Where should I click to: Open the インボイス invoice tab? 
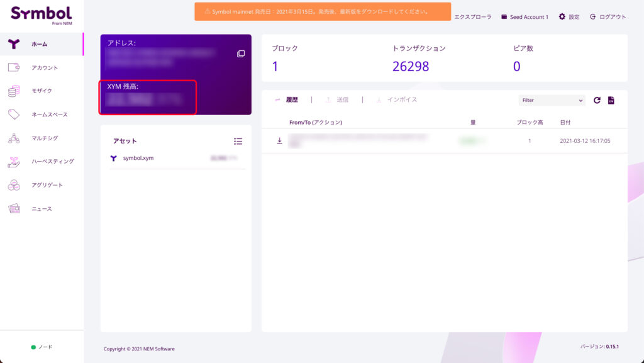(x=396, y=99)
